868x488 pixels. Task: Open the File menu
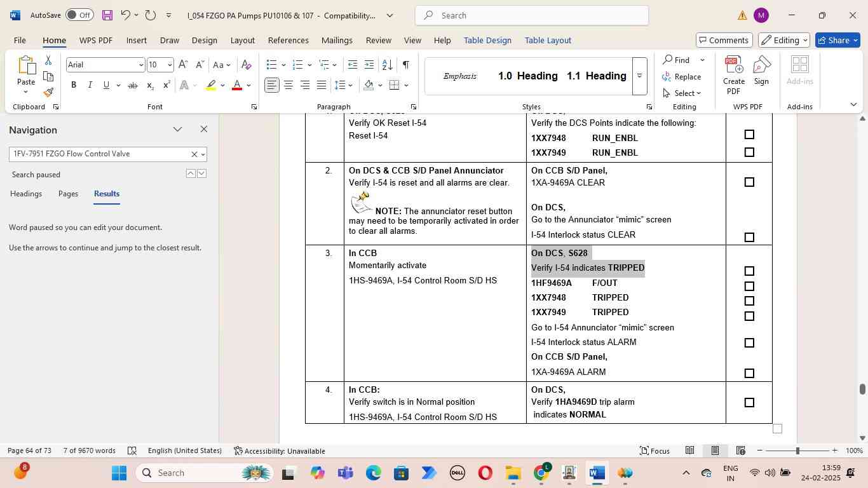coord(20,40)
